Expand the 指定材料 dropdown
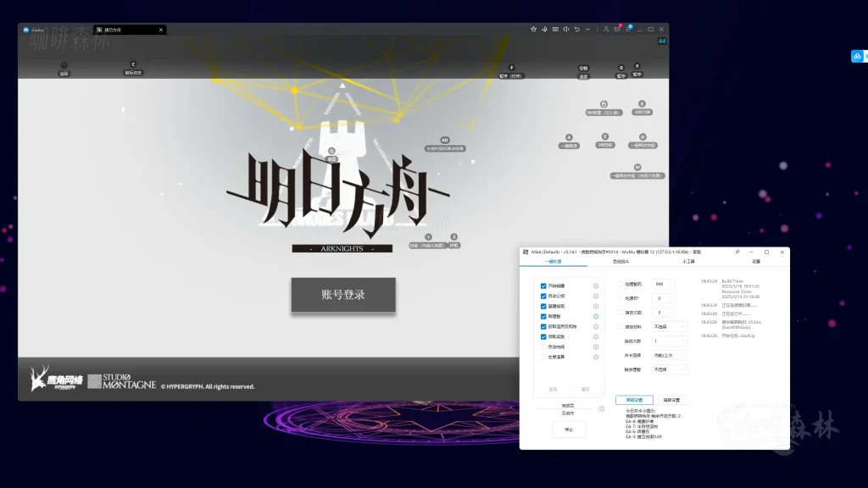Image resolution: width=868 pixels, height=488 pixels. tap(670, 326)
